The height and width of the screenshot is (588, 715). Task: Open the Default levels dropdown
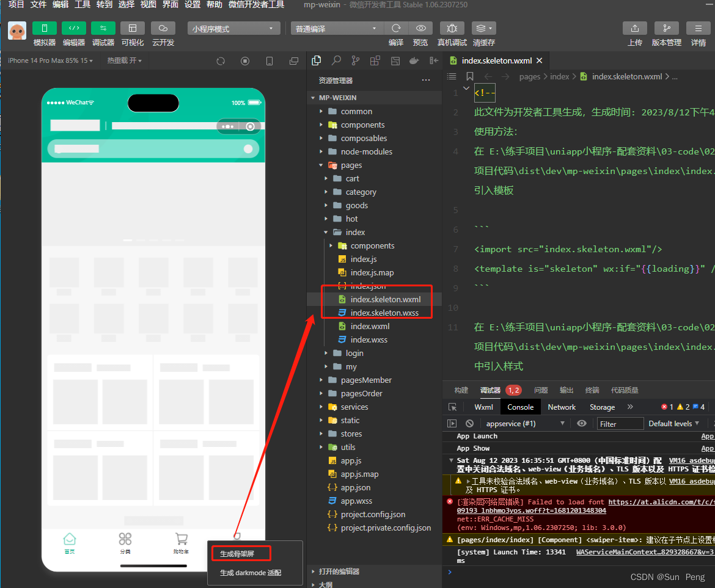point(673,424)
